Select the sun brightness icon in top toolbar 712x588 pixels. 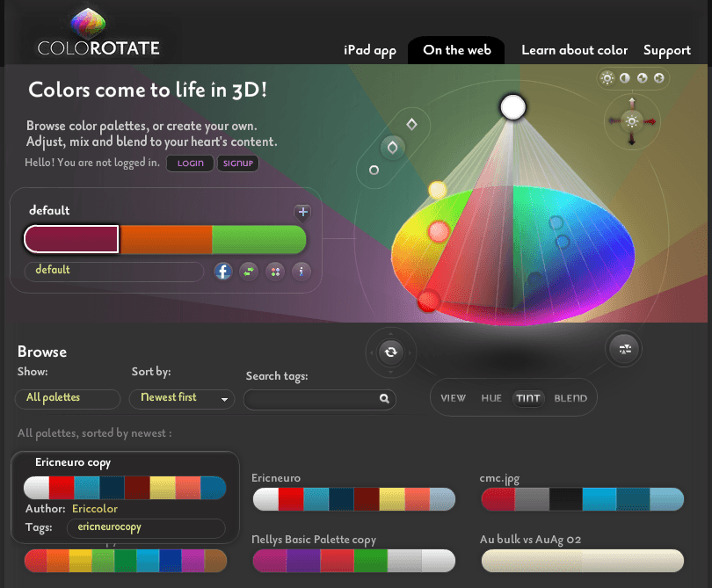[607, 78]
